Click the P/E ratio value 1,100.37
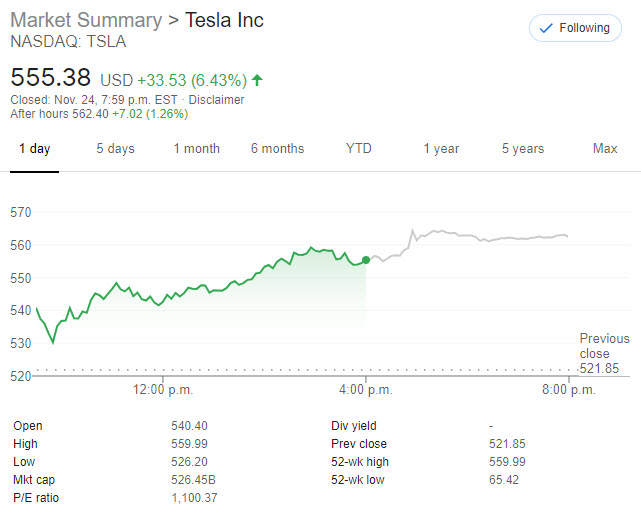 point(194,497)
